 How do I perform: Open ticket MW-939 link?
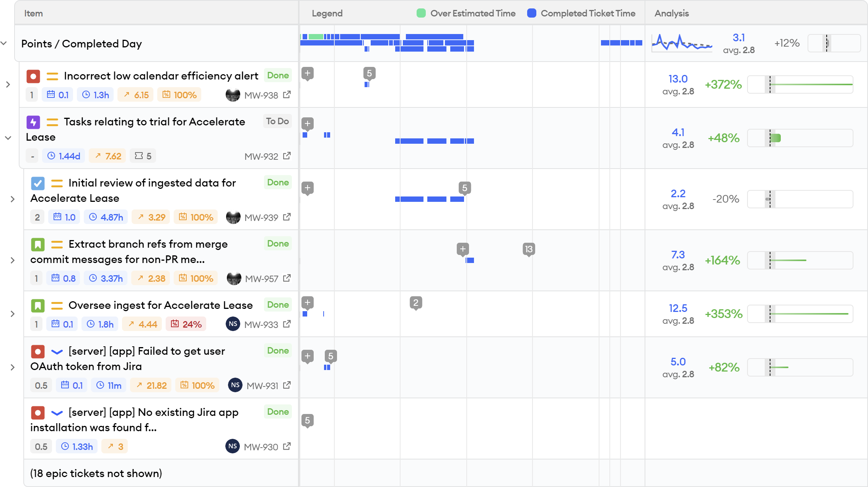(x=261, y=218)
